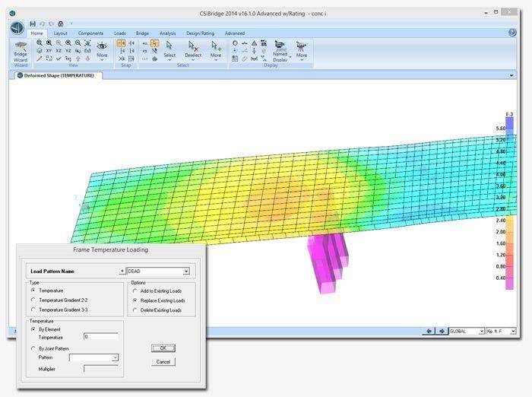Screen dimensions: 532x397
Task: Click the lock model padlock icon
Action: click(x=61, y=24)
